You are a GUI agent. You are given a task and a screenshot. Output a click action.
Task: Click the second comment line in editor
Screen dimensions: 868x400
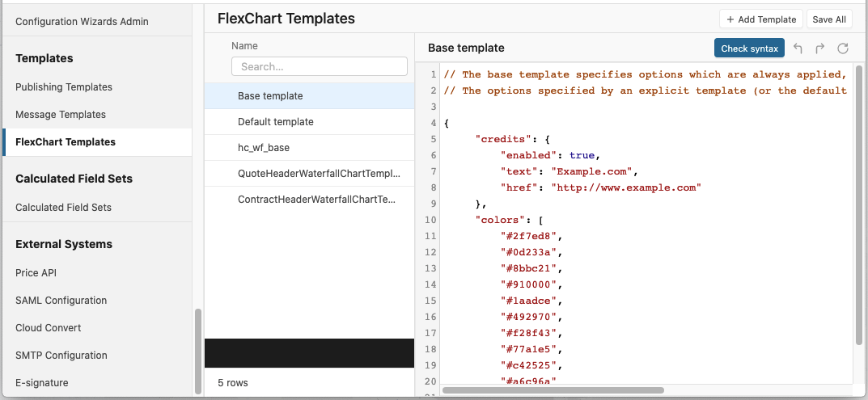tap(646, 91)
